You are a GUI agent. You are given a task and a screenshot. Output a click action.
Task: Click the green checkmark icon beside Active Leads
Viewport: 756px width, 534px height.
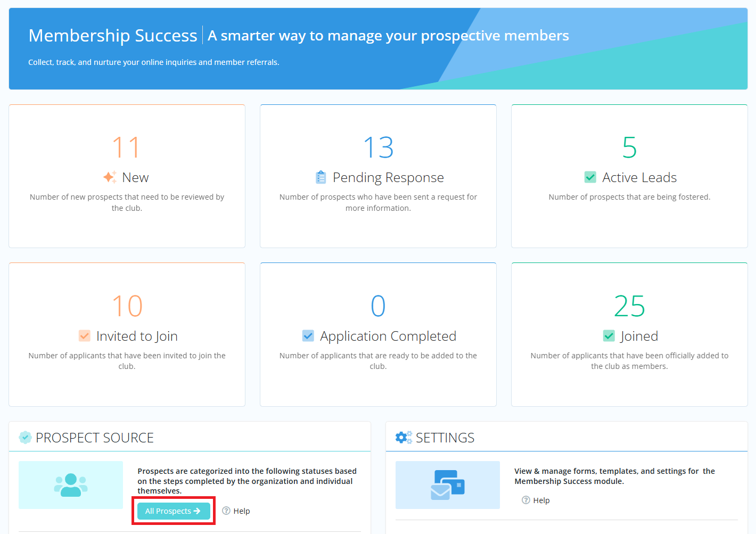590,176
